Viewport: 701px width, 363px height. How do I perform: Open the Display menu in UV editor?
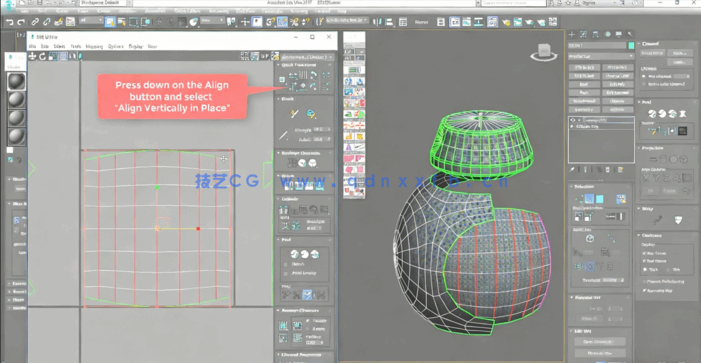click(x=136, y=46)
